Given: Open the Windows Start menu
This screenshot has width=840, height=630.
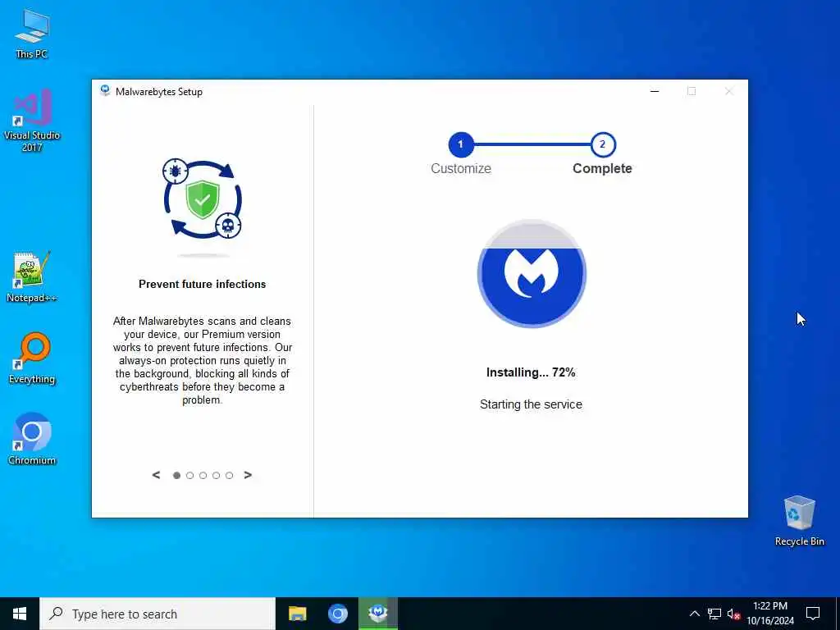Looking at the screenshot, I should (x=20, y=614).
